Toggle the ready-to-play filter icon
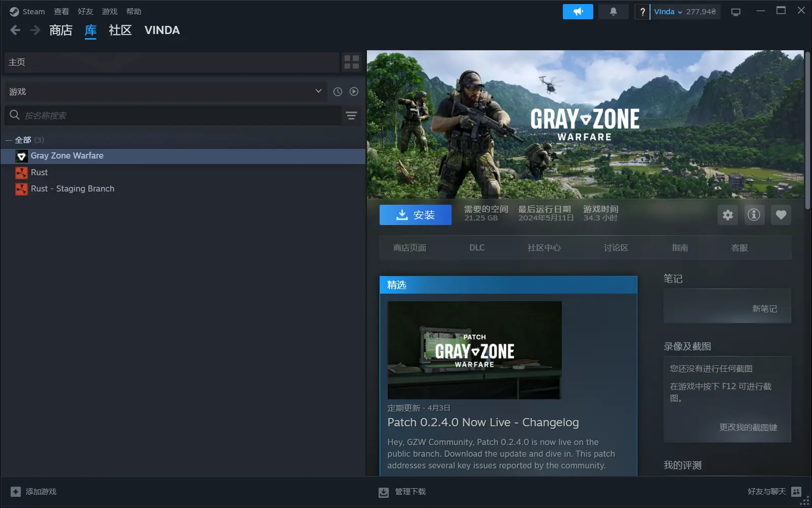This screenshot has height=508, width=812. click(x=354, y=91)
